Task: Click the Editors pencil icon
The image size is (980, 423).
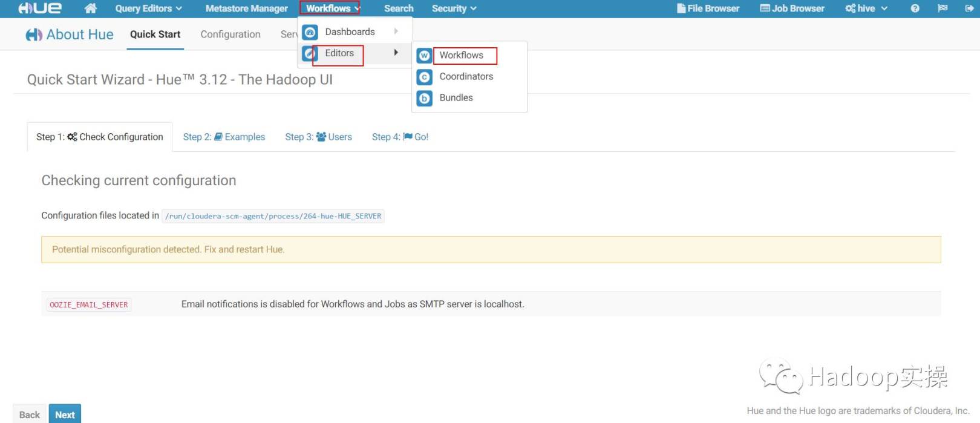Action: [x=310, y=54]
